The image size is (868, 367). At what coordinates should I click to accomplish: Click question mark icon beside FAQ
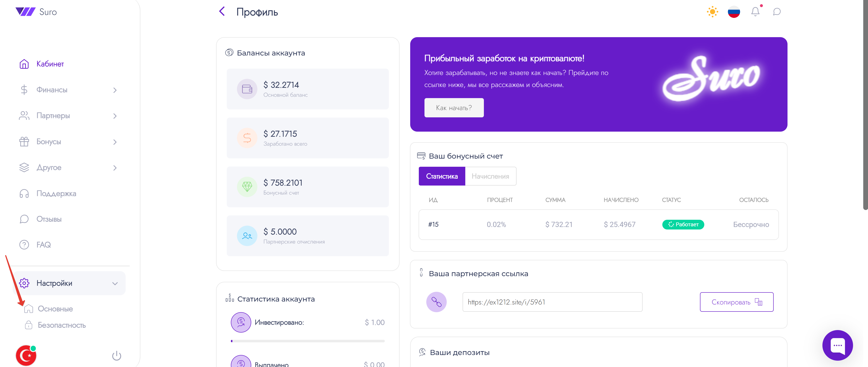[x=24, y=245]
